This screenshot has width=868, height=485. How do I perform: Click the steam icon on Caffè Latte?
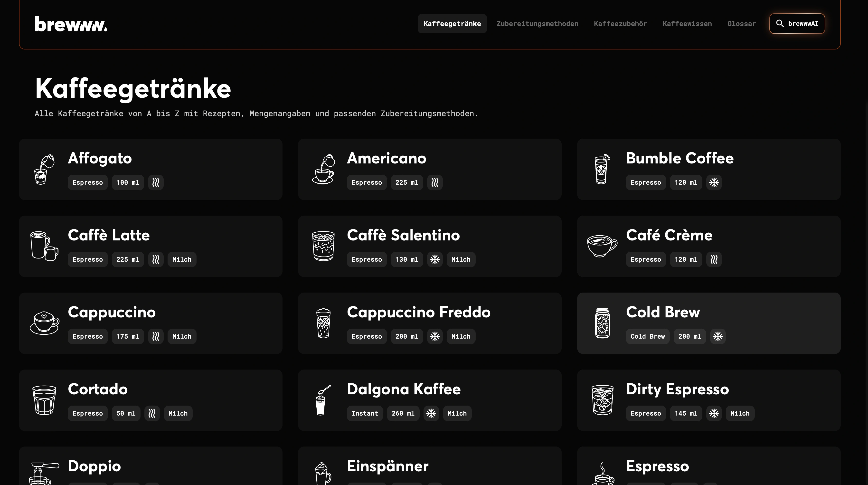tap(156, 259)
